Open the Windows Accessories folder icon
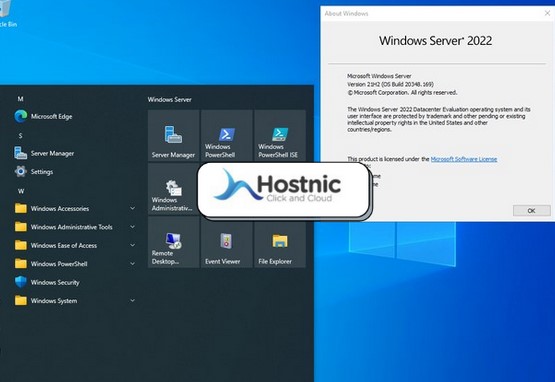Viewport: 555px width, 382px height. point(21,208)
